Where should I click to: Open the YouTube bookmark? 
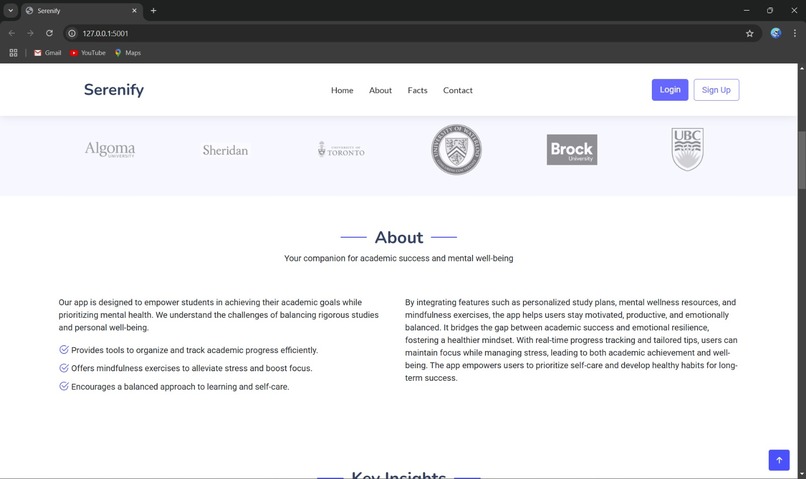click(88, 53)
